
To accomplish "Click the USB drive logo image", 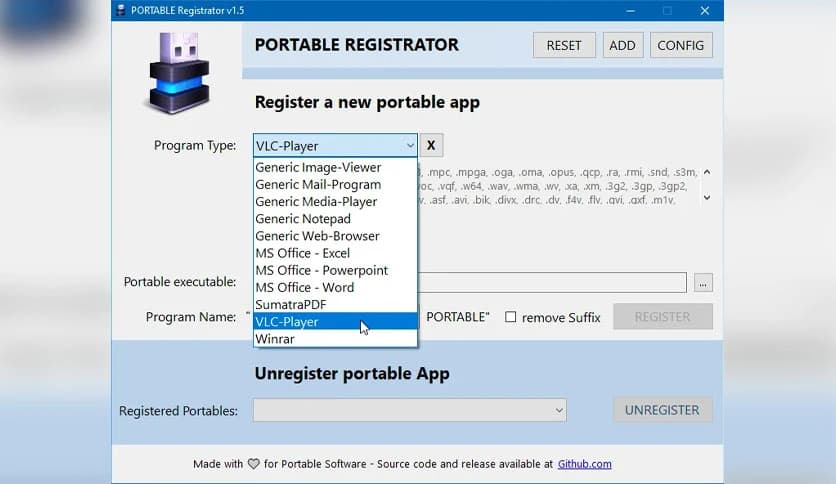I will pyautogui.click(x=179, y=73).
